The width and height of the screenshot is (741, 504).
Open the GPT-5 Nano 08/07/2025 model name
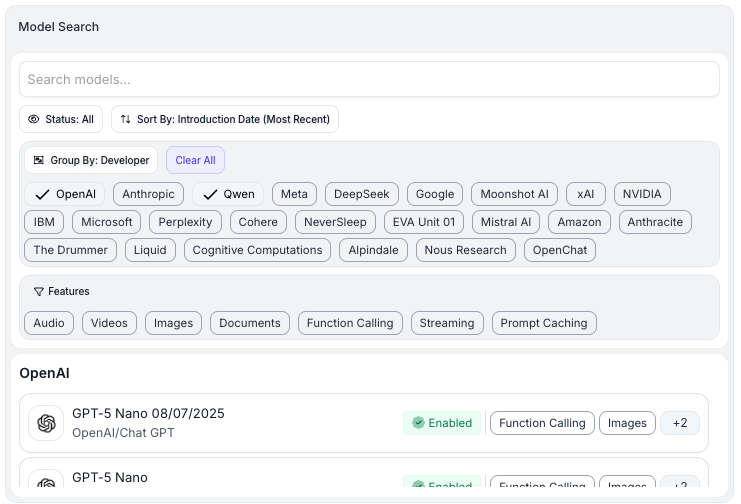coord(148,413)
